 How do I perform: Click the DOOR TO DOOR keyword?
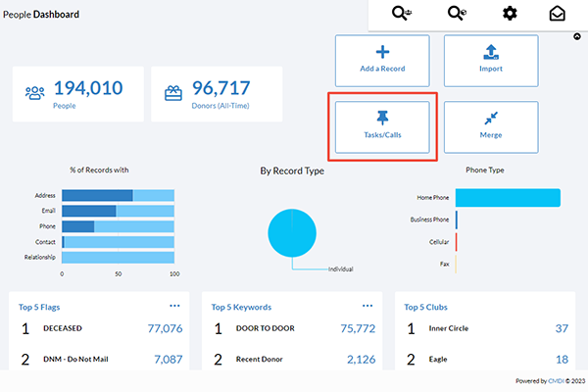266,328
